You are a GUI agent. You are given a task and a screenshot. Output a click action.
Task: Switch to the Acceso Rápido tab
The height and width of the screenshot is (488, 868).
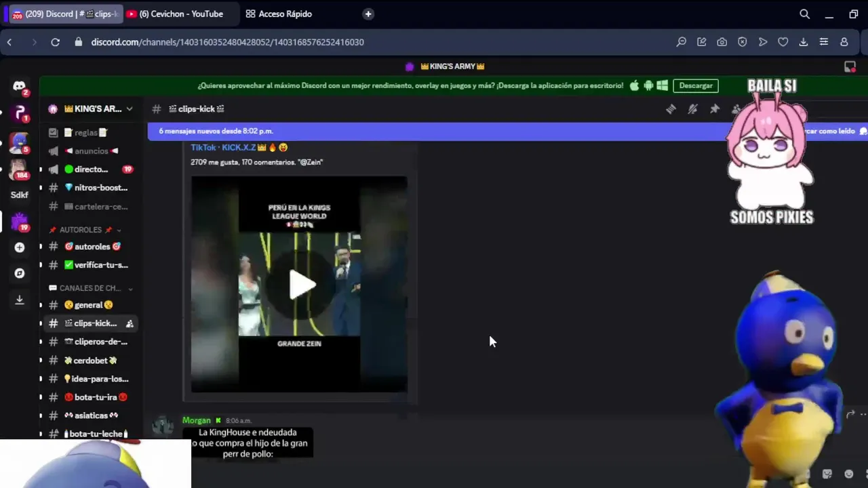point(279,14)
